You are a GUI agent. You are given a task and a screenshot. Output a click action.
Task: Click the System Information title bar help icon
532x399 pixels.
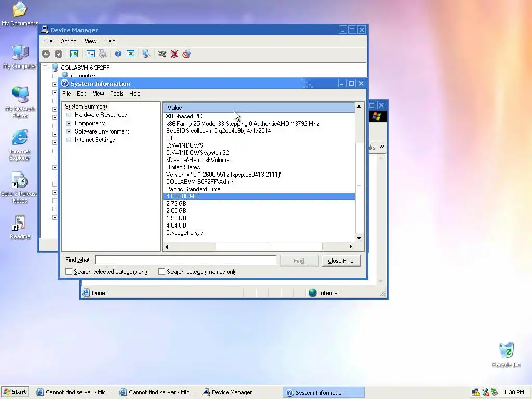[x=65, y=84]
